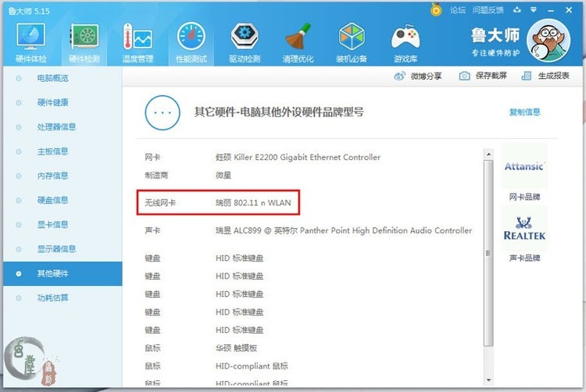Open the title bar dropdown menu arrow
586x392 pixels.
point(534,9)
